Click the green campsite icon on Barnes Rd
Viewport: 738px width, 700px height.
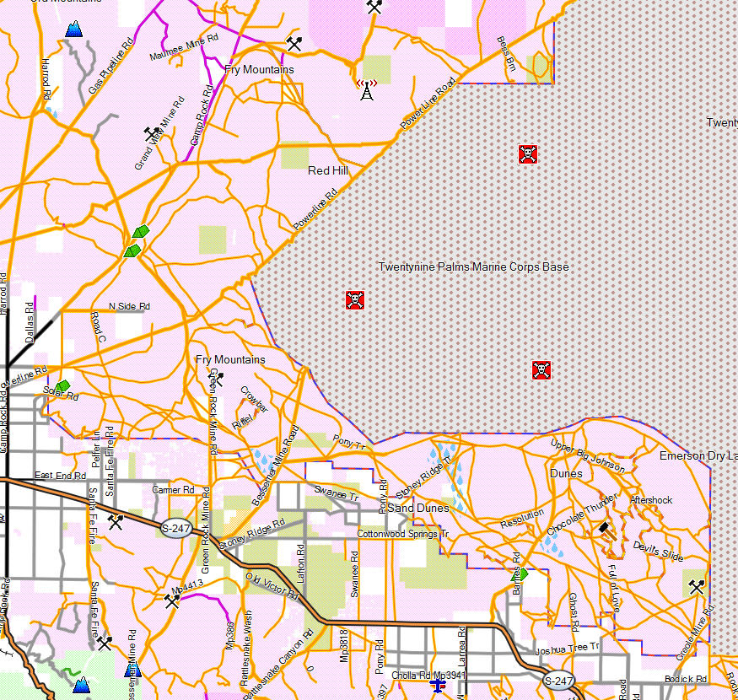(x=520, y=575)
